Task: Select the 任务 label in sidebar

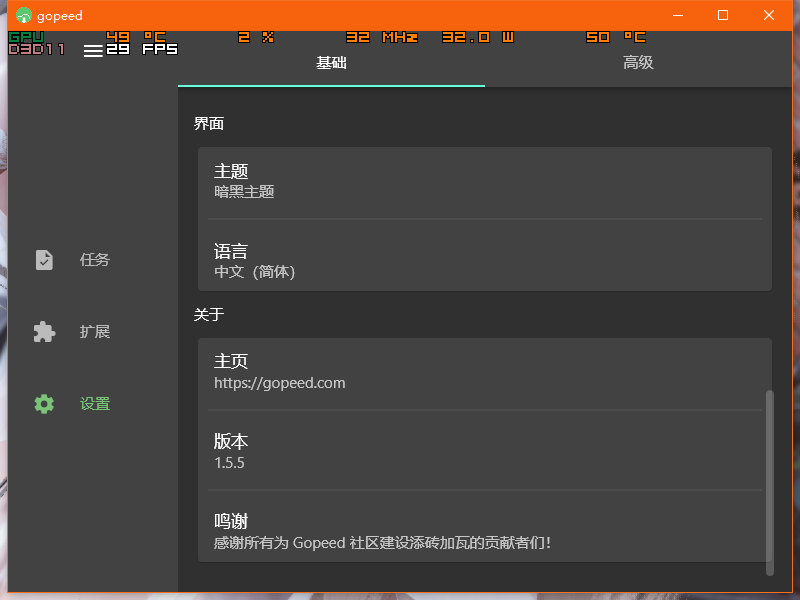Action: (95, 260)
